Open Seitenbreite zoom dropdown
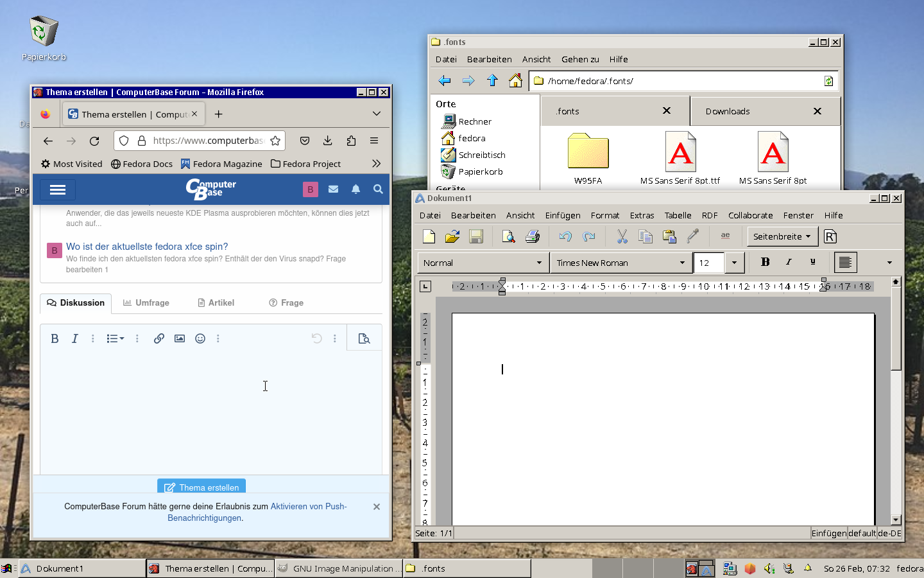This screenshot has height=578, width=924. click(x=783, y=236)
